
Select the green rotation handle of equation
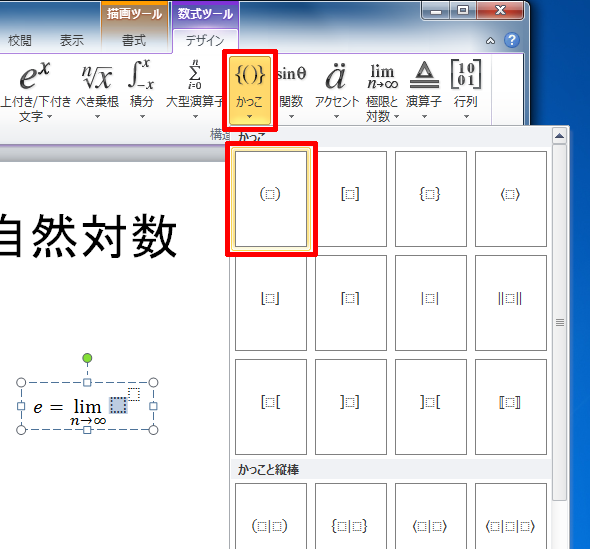[87, 358]
